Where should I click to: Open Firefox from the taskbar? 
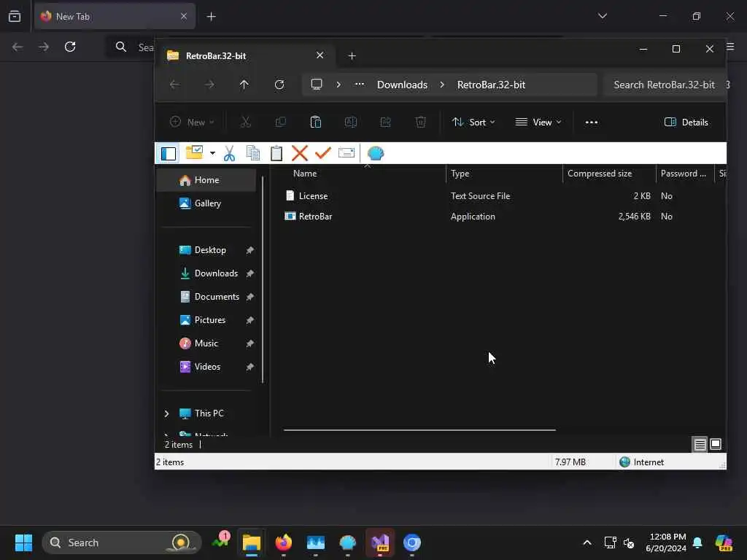click(284, 542)
